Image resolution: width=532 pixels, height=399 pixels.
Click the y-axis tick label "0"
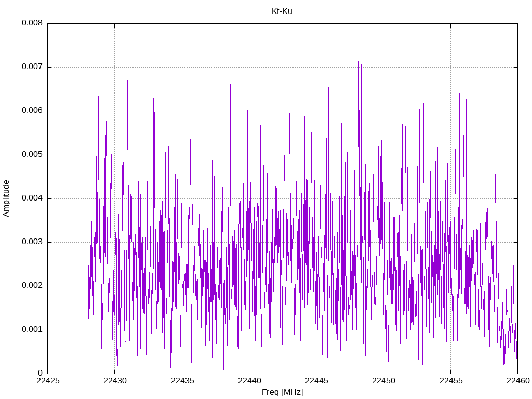point(41,373)
